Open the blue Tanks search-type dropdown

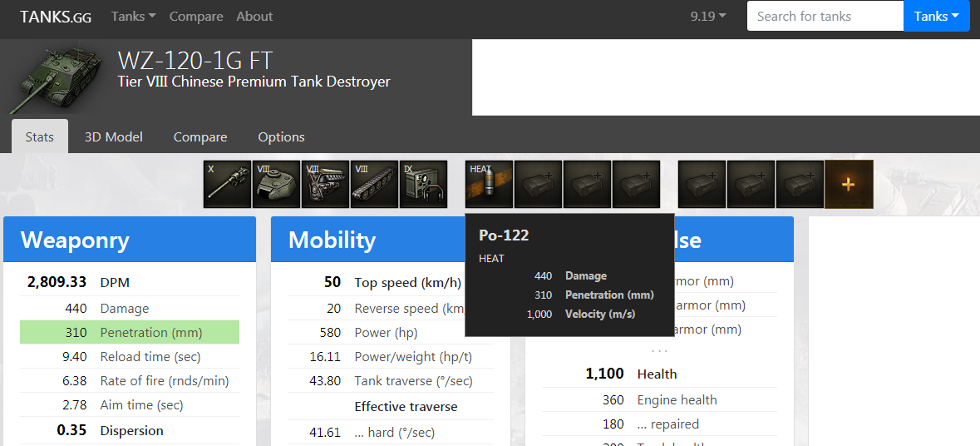(x=937, y=16)
